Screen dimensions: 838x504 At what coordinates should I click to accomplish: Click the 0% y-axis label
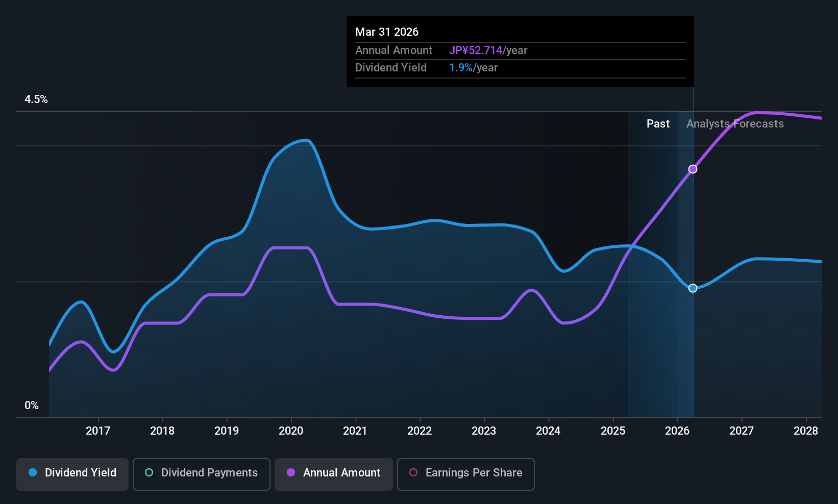click(x=32, y=406)
